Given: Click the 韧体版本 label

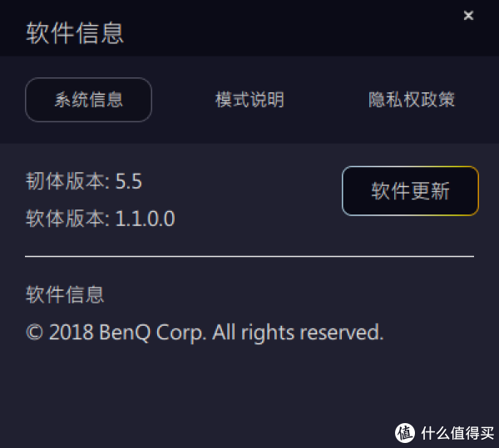Looking at the screenshot, I should [65, 181].
